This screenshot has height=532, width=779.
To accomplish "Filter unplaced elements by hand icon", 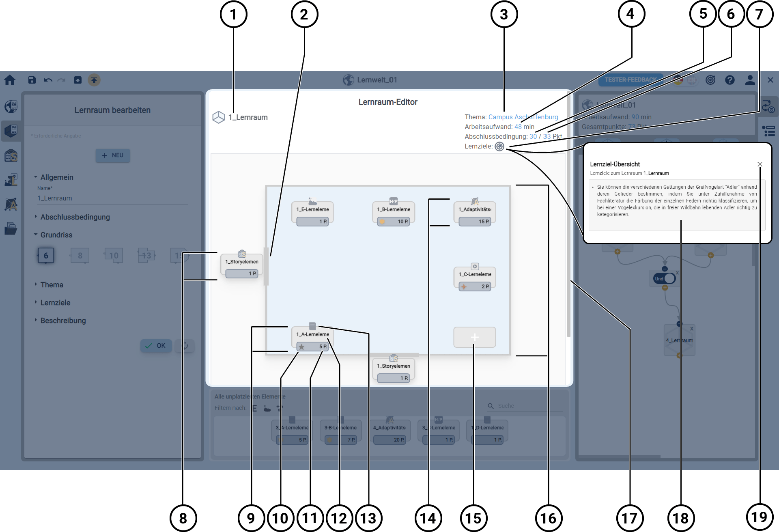I will 267,408.
